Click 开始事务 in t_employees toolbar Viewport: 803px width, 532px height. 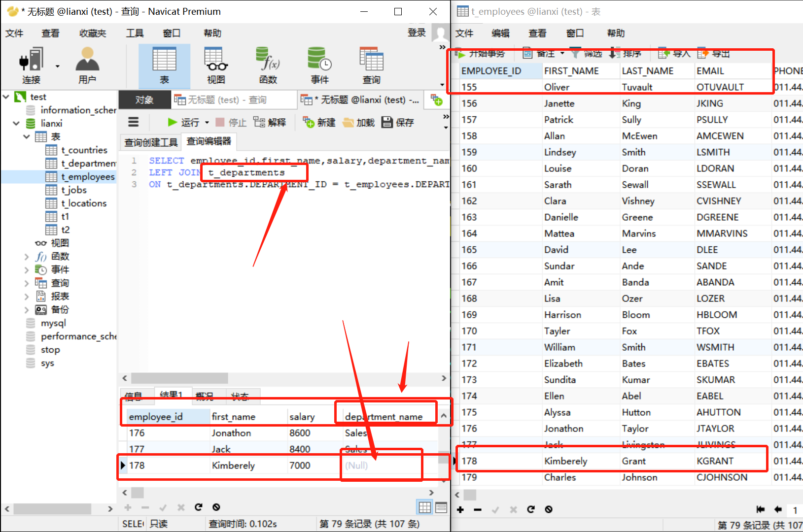tap(481, 53)
